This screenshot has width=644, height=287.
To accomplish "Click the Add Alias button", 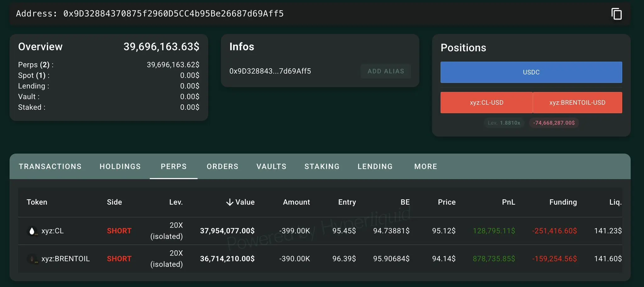I will click(386, 71).
